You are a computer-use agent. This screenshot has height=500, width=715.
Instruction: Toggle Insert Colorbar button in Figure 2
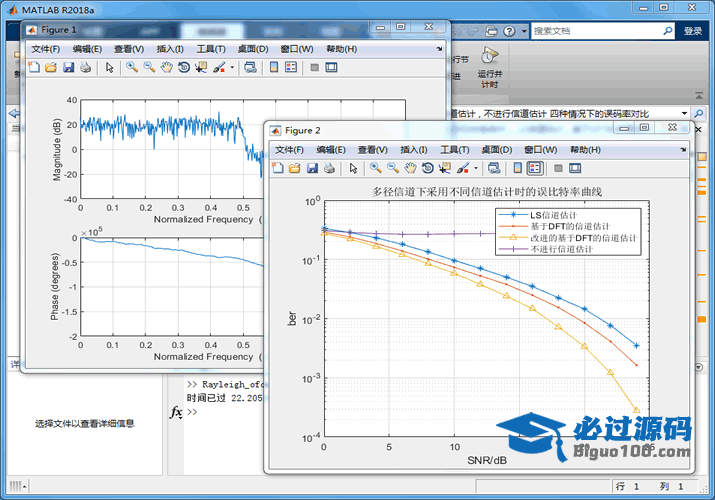click(x=518, y=169)
